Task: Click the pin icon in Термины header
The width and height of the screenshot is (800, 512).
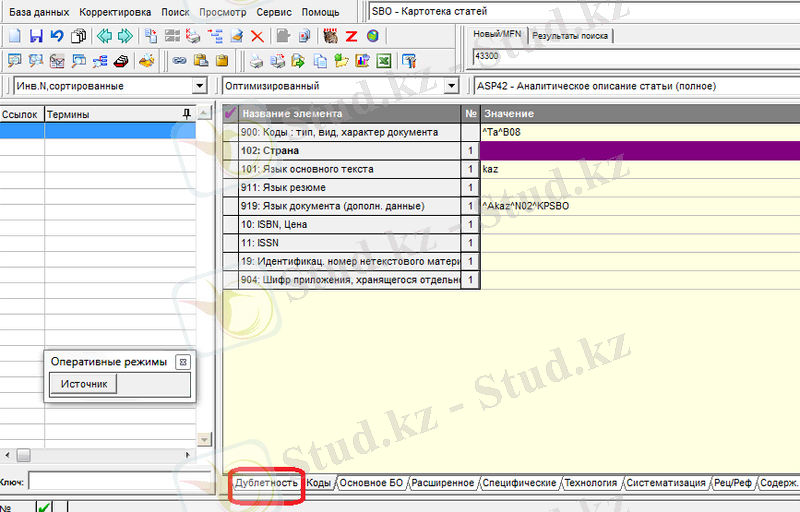Action: click(187, 114)
